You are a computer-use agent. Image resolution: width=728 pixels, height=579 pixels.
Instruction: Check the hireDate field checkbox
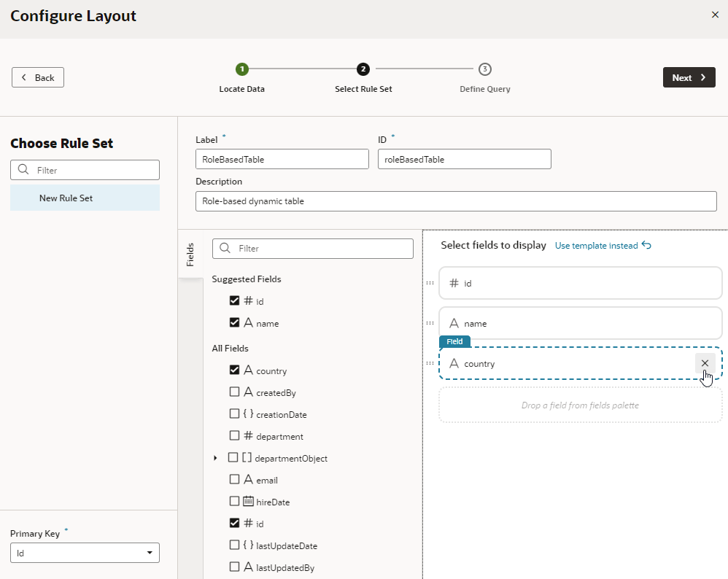(234, 500)
